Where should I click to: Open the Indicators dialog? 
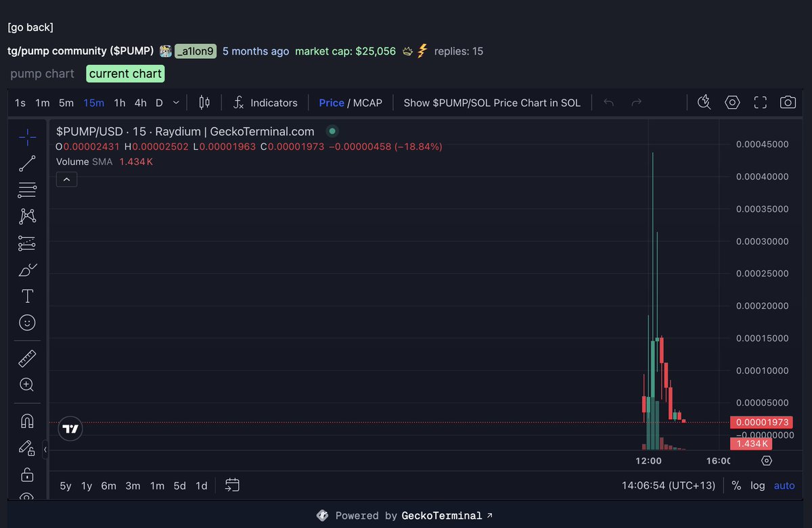pos(265,103)
